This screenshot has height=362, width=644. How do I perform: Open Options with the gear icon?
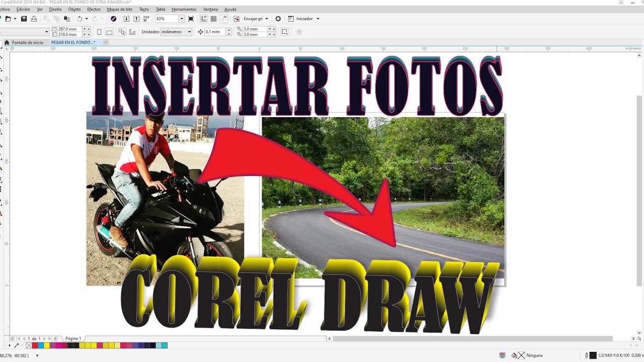[278, 19]
